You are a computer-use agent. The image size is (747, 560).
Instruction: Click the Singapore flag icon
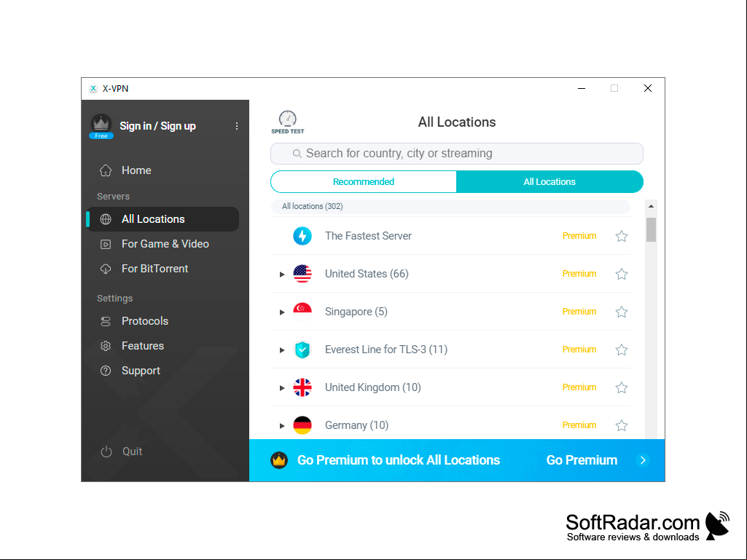(302, 312)
